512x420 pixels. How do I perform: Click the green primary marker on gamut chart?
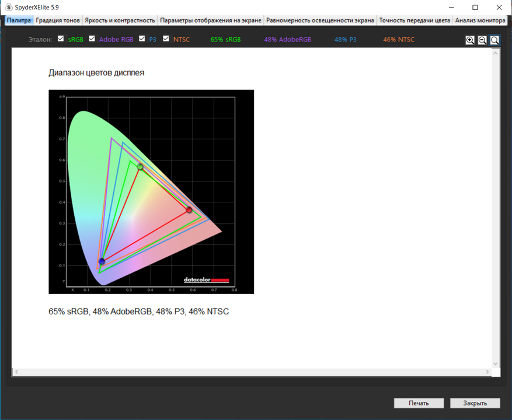[x=140, y=167]
